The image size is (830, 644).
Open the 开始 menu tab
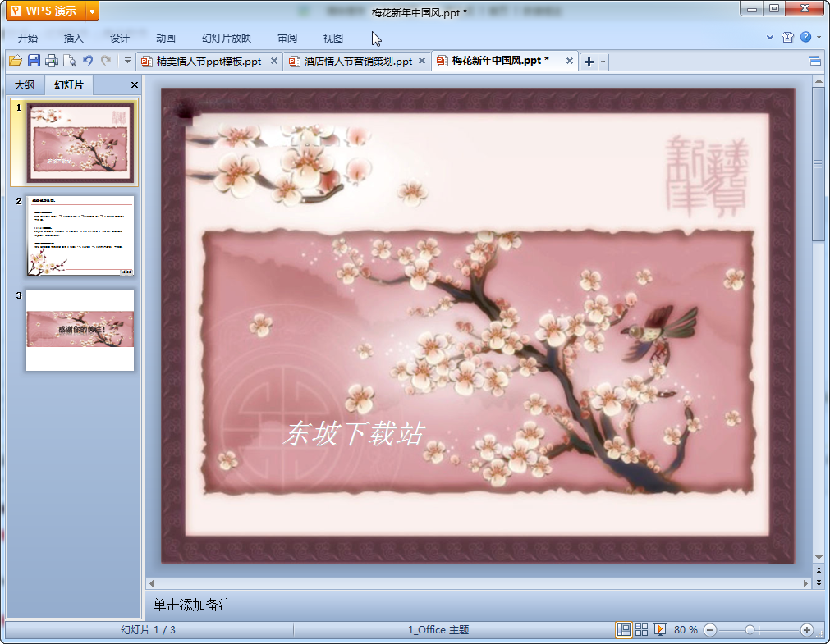28,38
